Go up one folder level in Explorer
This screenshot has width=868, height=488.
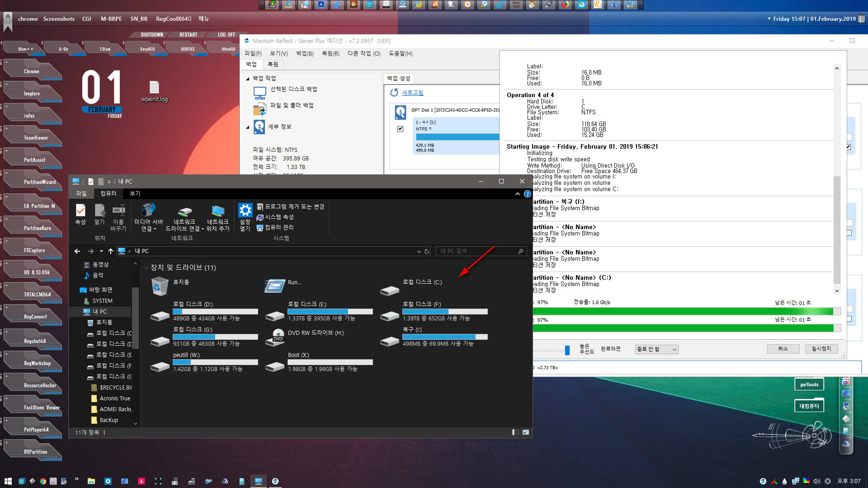111,251
